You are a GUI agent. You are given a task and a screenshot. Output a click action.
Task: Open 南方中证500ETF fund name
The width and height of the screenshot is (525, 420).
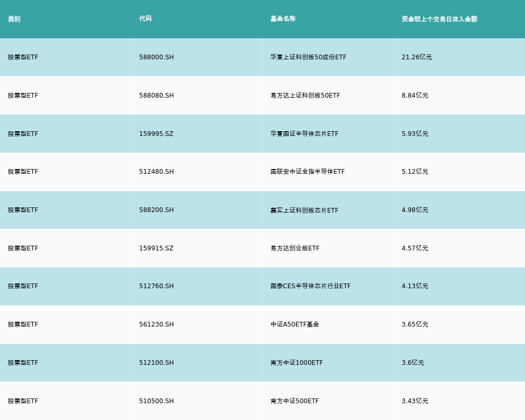[x=295, y=401]
